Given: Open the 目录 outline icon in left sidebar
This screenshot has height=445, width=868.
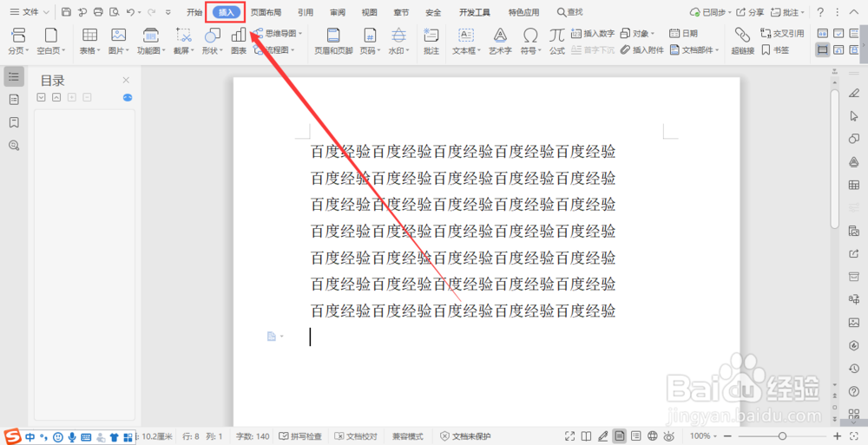Looking at the screenshot, I should coord(14,76).
